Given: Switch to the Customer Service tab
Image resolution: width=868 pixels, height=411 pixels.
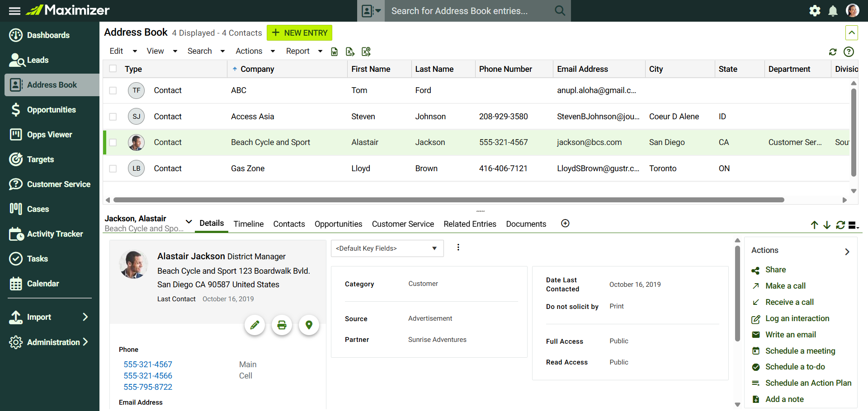Looking at the screenshot, I should pos(403,224).
